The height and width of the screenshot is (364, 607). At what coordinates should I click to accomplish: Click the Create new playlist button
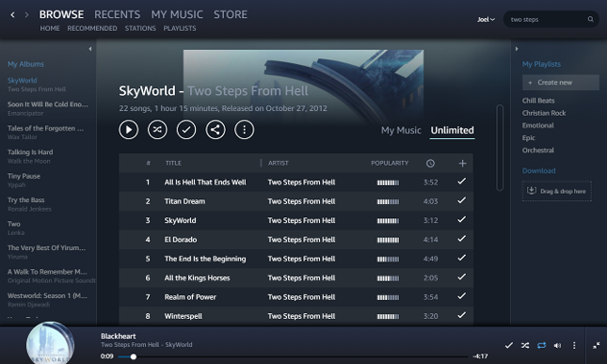[x=560, y=83]
